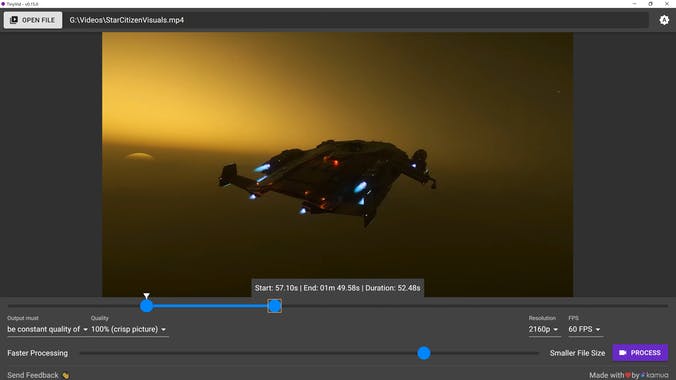Click the kamua link in footer
Viewport: 676px width, 380px height.
coord(654,375)
